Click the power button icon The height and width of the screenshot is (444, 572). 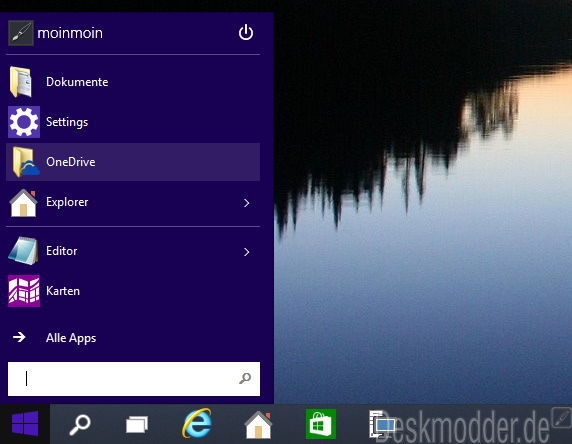[x=246, y=32]
